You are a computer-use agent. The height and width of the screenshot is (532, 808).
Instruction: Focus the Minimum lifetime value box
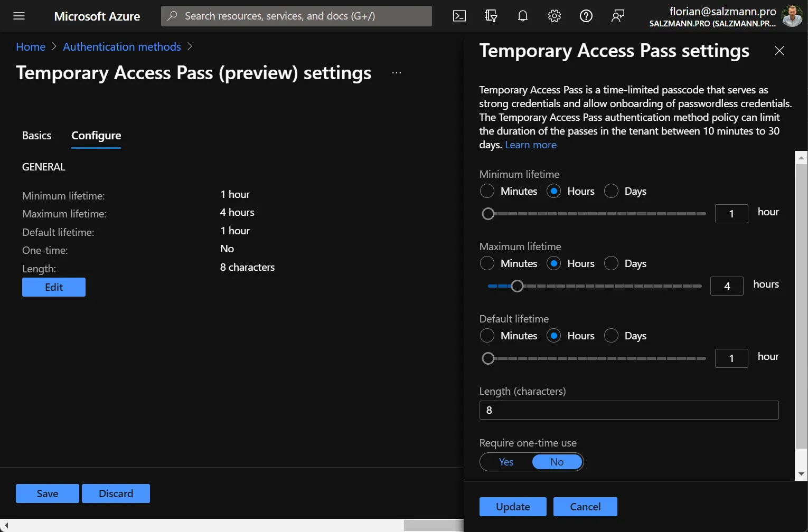(x=731, y=214)
